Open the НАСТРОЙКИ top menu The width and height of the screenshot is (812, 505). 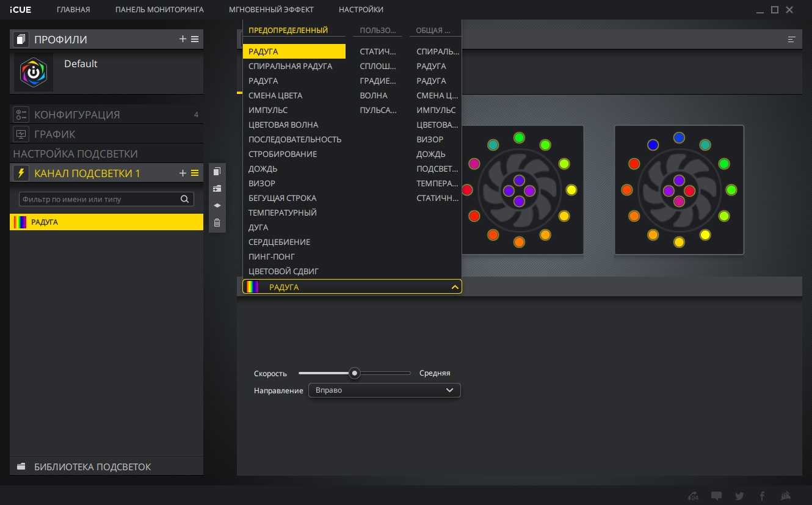(361, 10)
